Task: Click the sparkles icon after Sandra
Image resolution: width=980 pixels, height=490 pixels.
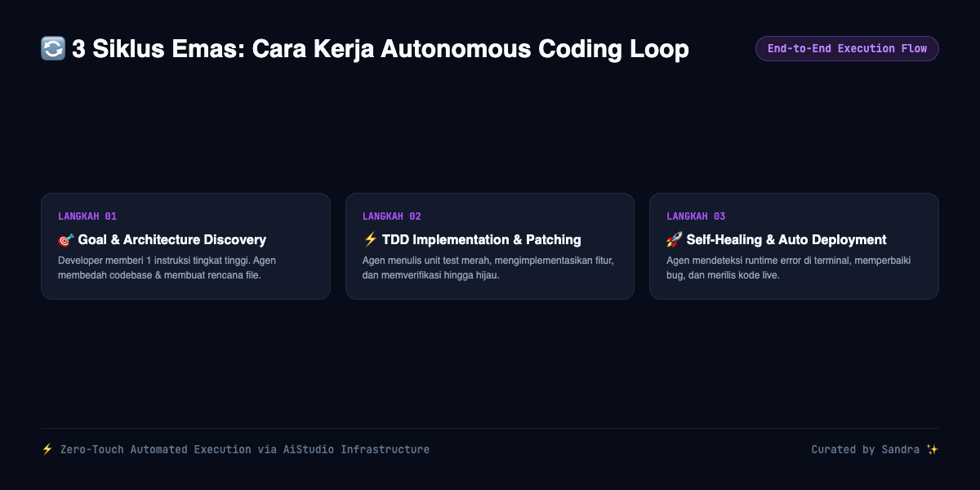Action: coord(932,450)
